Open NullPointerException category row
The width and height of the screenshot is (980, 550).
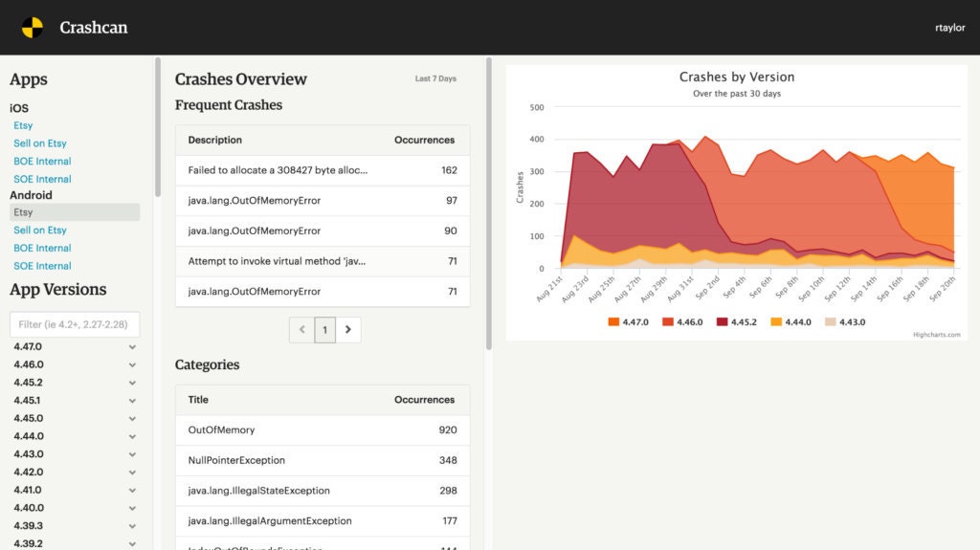click(323, 461)
